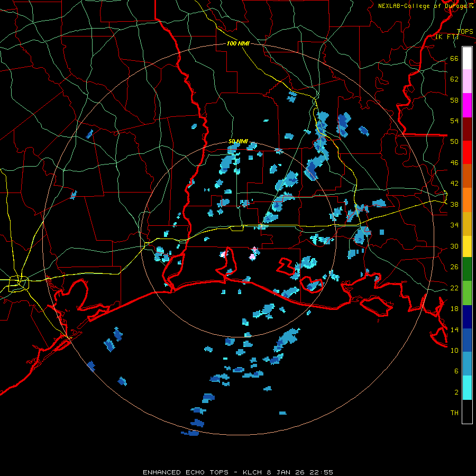Click the cyan 6 kft legend swatch
476x476 pixels.
tap(467, 388)
